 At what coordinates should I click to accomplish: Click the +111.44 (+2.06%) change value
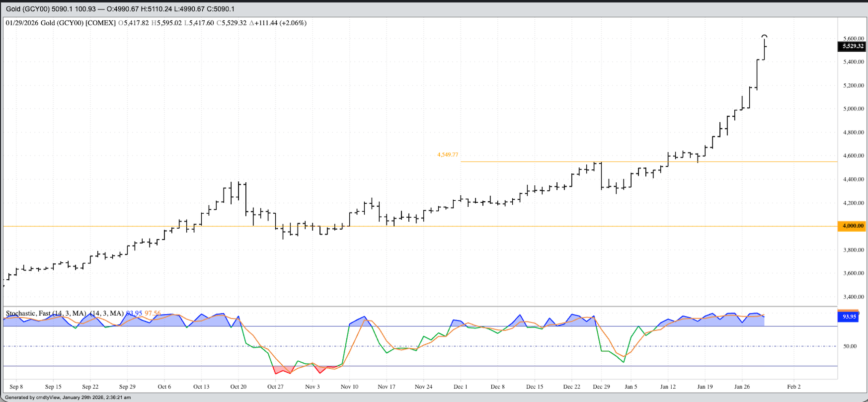(x=278, y=23)
